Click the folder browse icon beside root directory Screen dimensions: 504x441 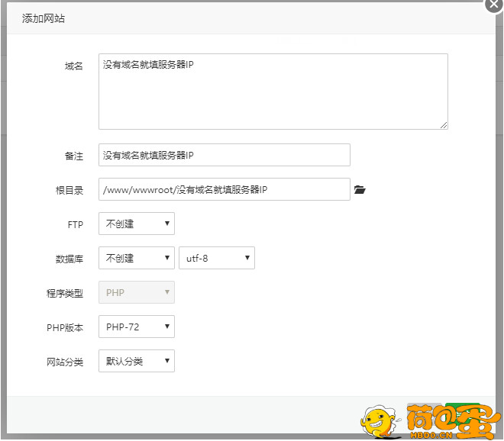pyautogui.click(x=360, y=189)
